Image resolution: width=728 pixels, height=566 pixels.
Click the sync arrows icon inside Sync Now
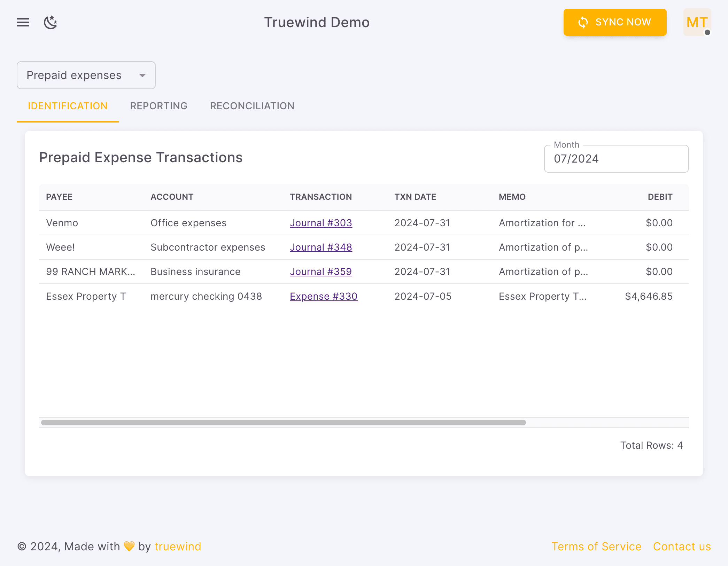pyautogui.click(x=583, y=22)
